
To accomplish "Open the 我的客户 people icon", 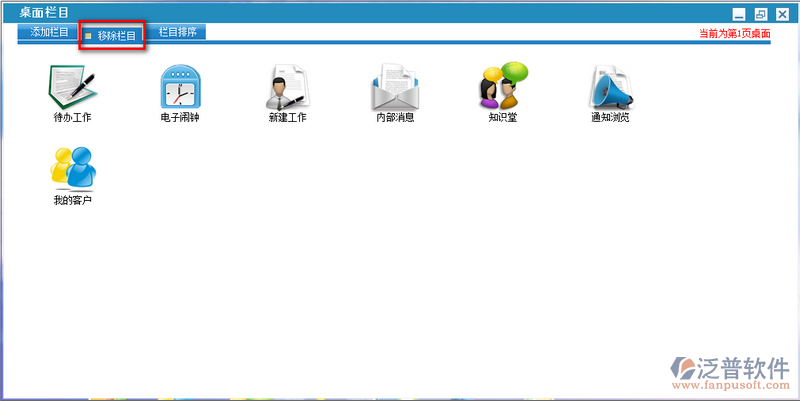I will click(73, 168).
